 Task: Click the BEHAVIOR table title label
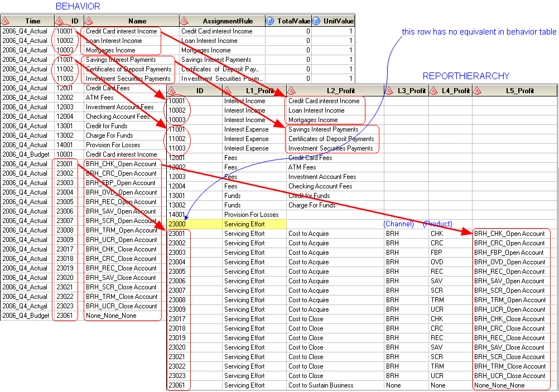tap(78, 6)
